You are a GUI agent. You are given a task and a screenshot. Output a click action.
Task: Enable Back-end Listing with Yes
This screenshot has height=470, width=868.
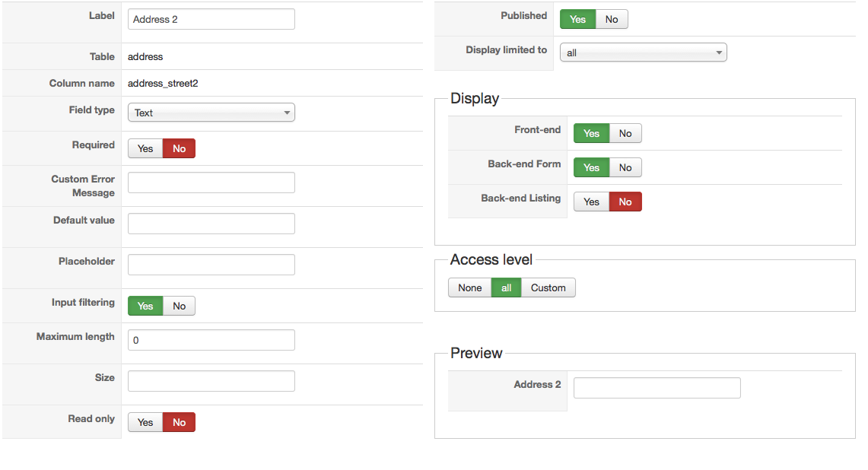pos(591,202)
